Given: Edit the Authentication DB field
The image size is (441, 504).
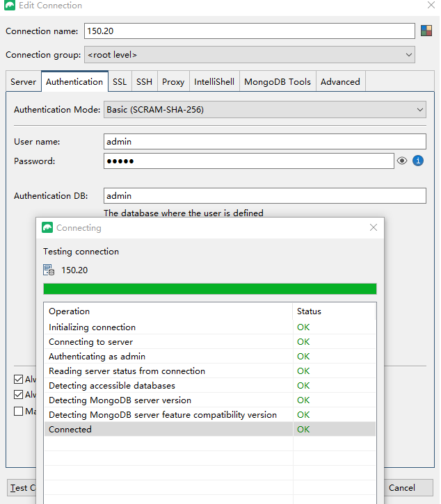Looking at the screenshot, I should [265, 196].
